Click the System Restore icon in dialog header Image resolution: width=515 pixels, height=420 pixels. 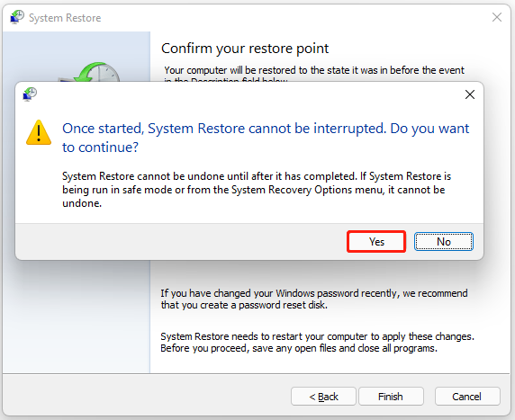coord(30,94)
